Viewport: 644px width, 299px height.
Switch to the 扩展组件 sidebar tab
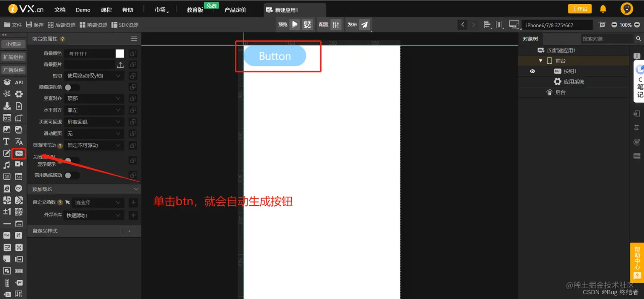[x=13, y=57]
